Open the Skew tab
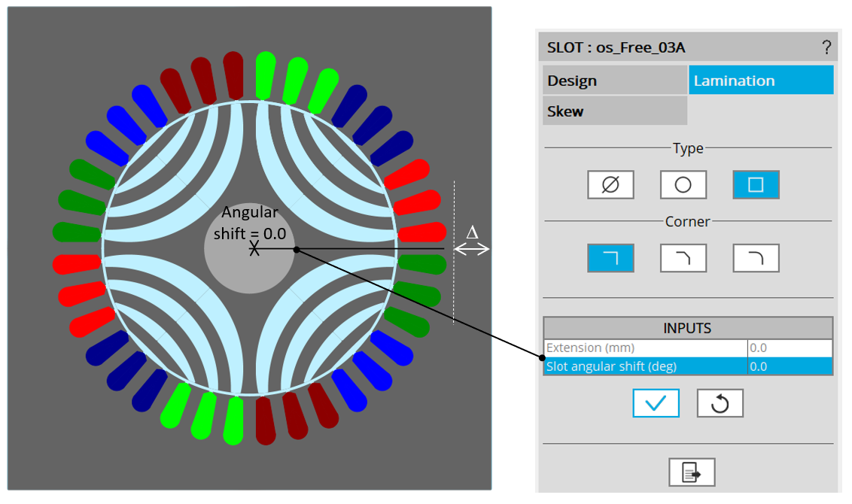 614,111
